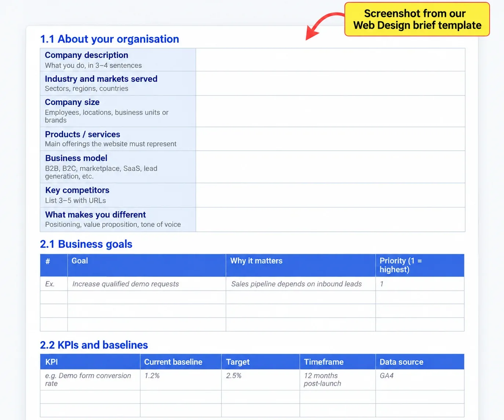Click the blank cell next to Company size
Screen dimensions: 504x420
point(330,111)
